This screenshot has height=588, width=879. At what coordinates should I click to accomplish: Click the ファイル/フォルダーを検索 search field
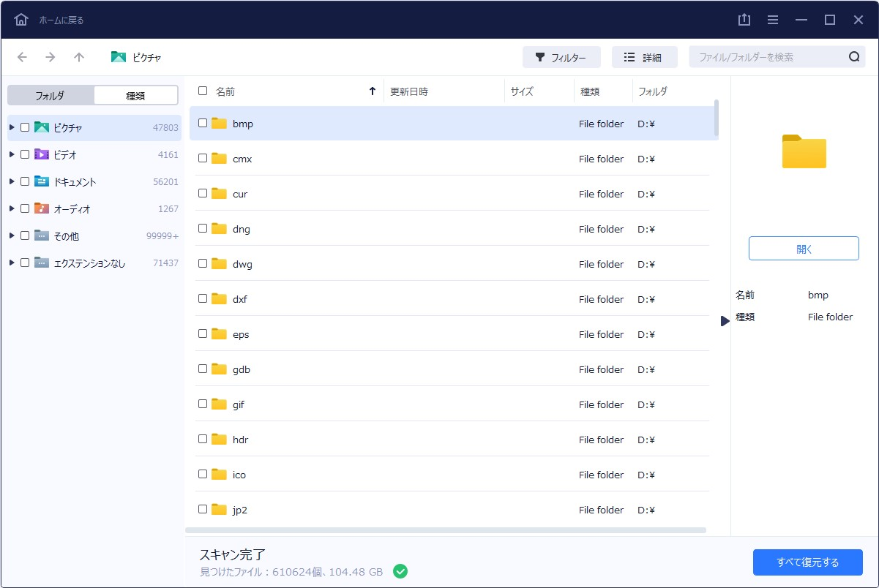(768, 57)
